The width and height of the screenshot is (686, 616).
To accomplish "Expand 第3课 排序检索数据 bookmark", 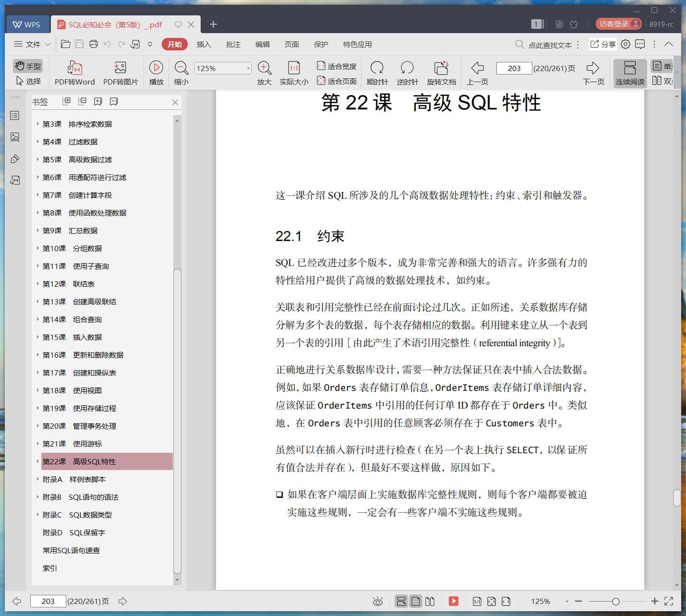I will tap(38, 123).
